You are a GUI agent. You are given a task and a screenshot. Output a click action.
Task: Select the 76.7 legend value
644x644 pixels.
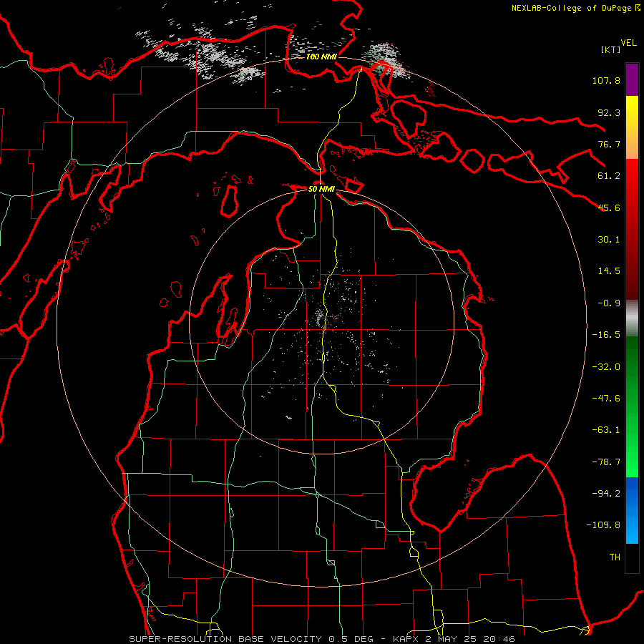coord(609,144)
